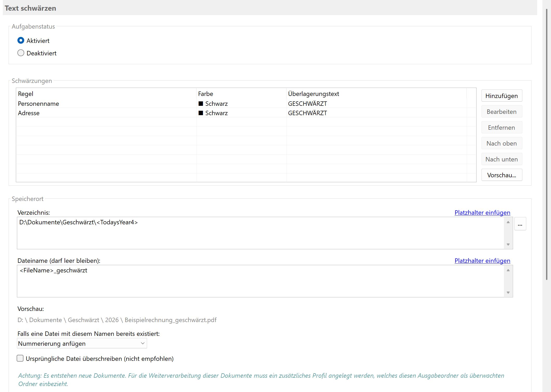The height and width of the screenshot is (392, 551).
Task: Open the Vorschau... dialog button
Action: pyautogui.click(x=501, y=175)
